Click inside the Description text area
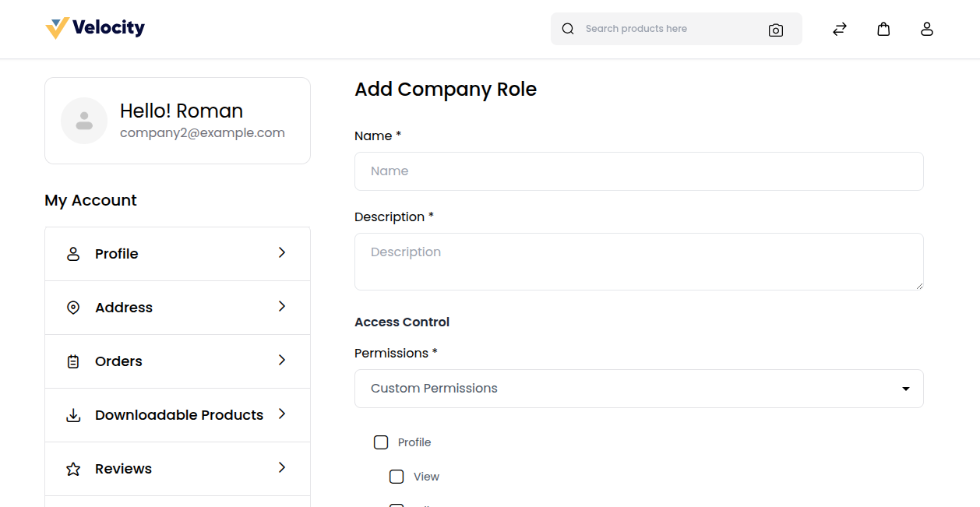Image resolution: width=980 pixels, height=507 pixels. pos(639,262)
